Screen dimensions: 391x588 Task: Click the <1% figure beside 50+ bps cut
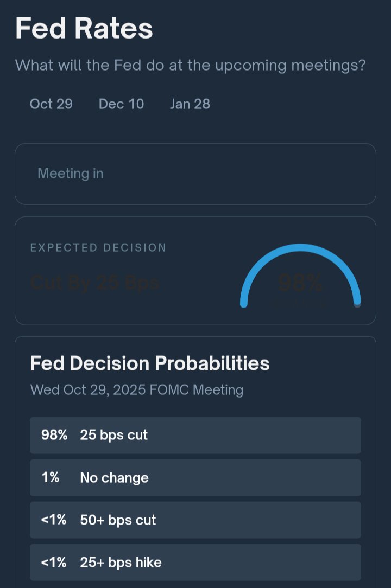click(x=54, y=520)
